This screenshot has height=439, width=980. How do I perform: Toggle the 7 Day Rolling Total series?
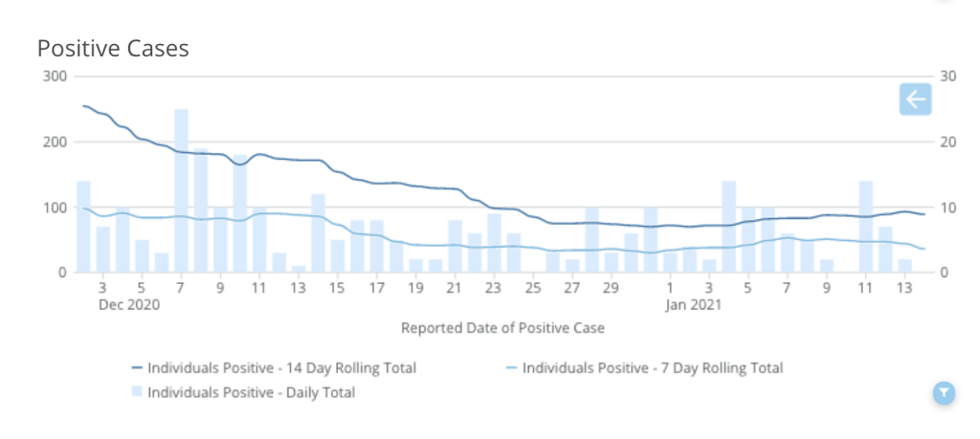click(x=652, y=368)
